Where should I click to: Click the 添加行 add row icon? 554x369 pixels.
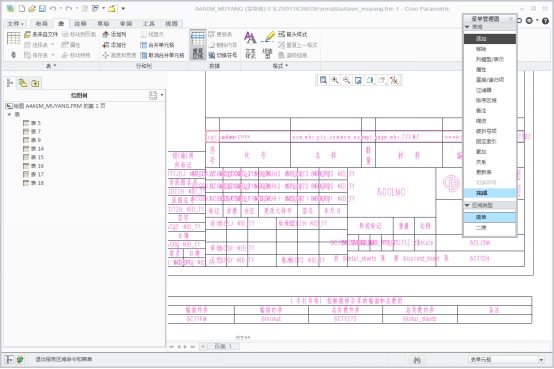114,45
